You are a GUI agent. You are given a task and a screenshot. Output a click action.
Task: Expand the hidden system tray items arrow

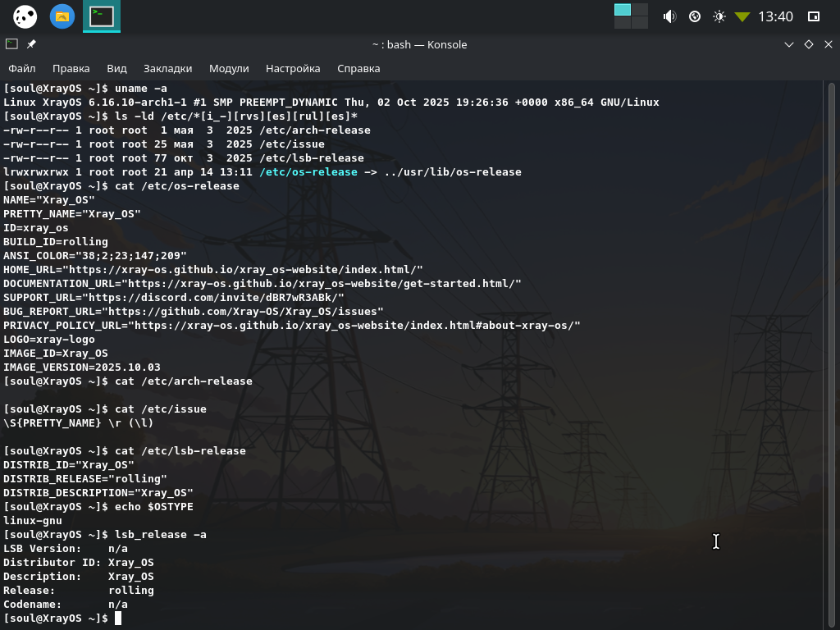pos(742,16)
